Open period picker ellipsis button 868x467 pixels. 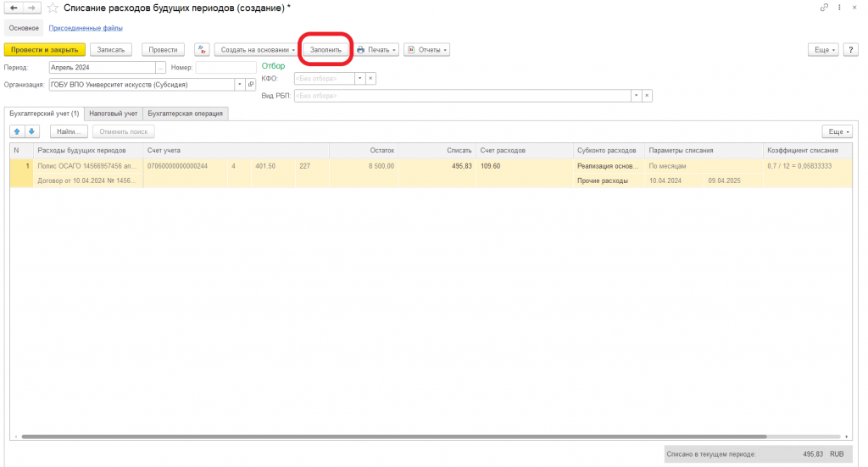coord(160,68)
